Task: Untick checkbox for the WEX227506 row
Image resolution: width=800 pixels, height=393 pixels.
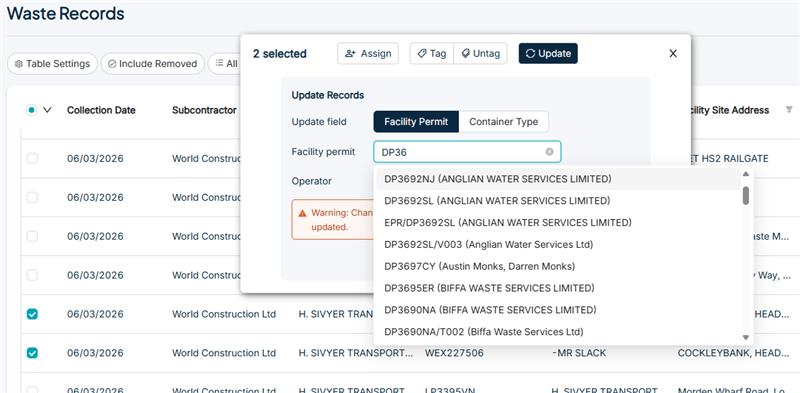Action: pyautogui.click(x=32, y=353)
